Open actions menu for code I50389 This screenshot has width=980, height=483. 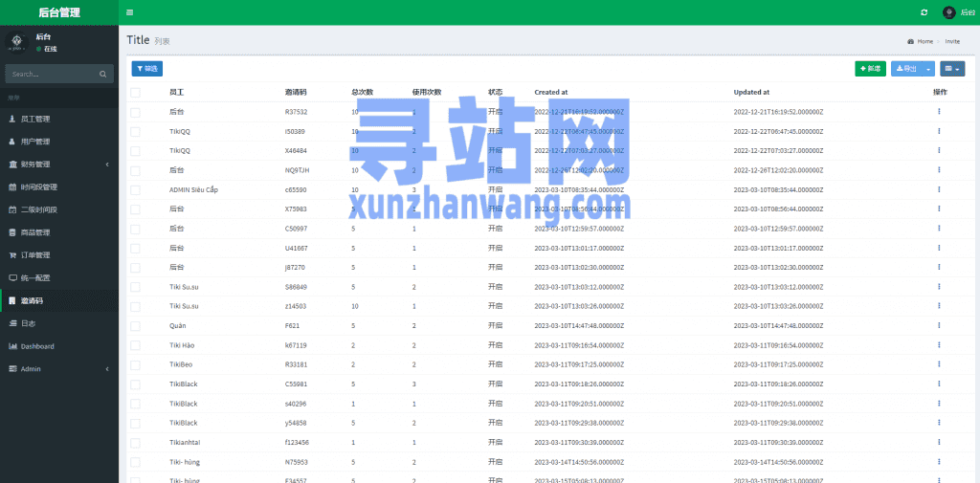(939, 131)
